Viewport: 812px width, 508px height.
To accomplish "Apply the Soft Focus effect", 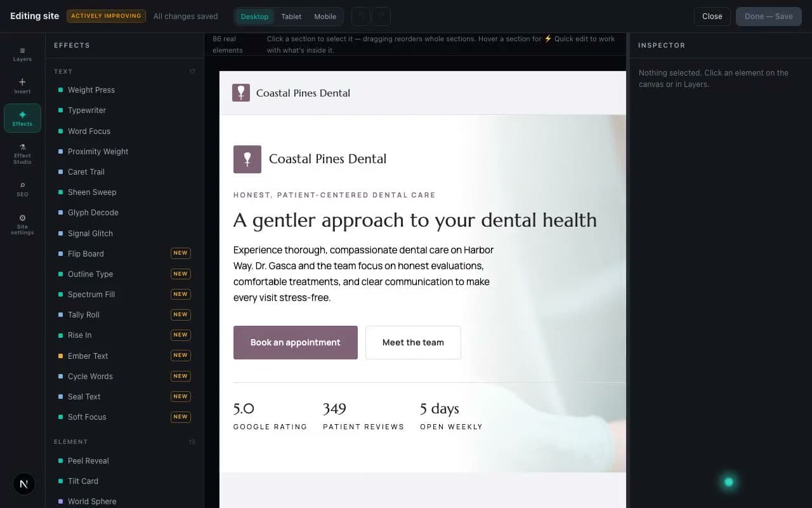I will pyautogui.click(x=124, y=417).
